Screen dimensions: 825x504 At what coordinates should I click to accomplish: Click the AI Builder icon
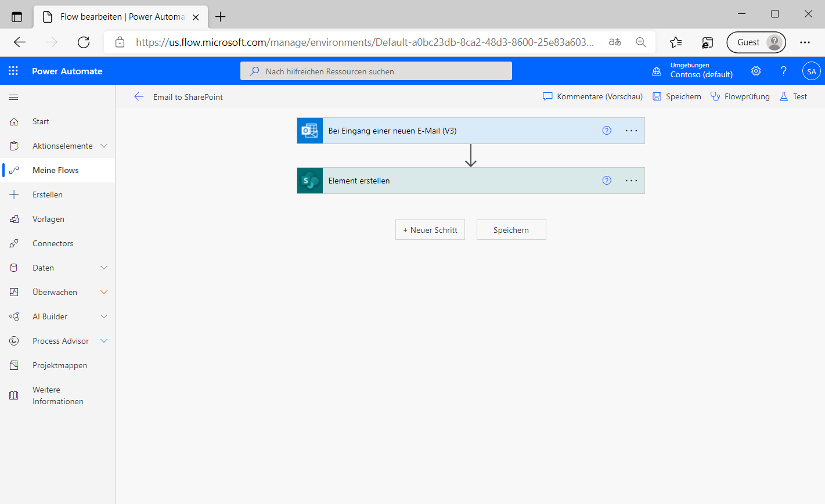[x=14, y=316]
